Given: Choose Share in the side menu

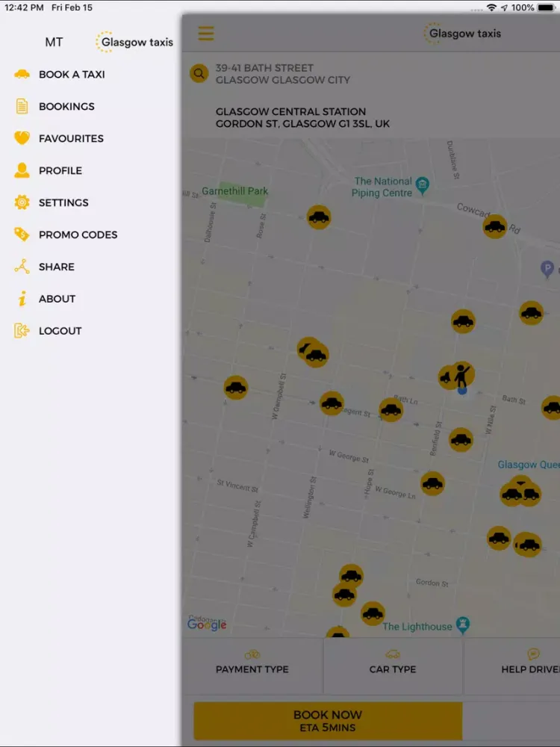Looking at the screenshot, I should tap(57, 267).
